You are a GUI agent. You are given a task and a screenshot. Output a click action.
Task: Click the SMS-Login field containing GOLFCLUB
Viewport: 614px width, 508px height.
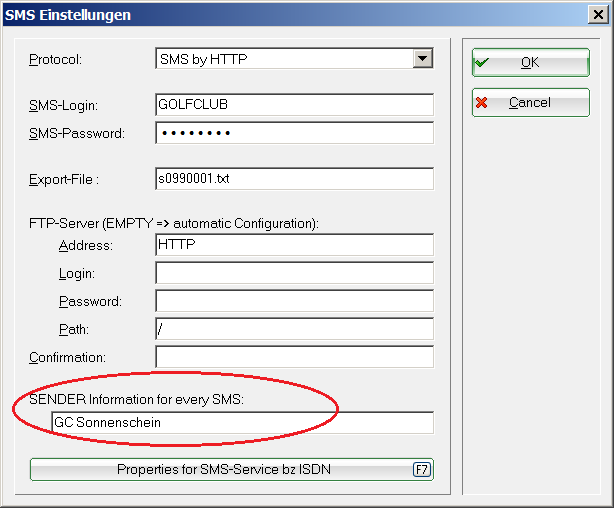294,105
